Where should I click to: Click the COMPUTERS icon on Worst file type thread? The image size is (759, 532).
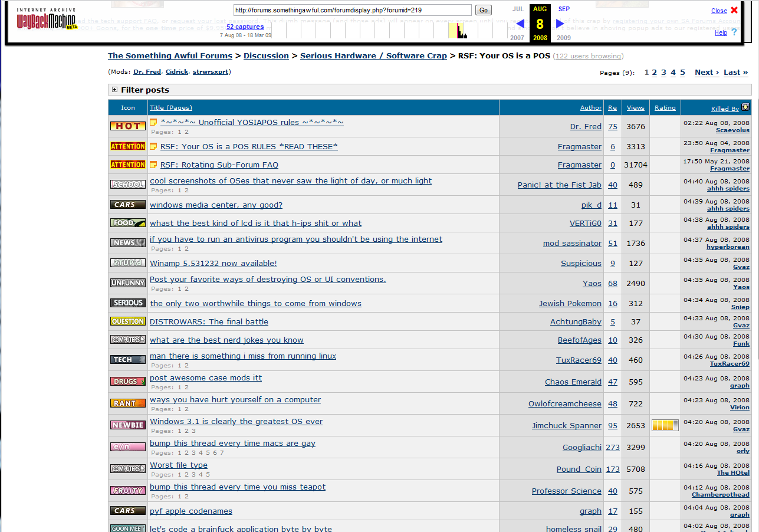point(128,469)
